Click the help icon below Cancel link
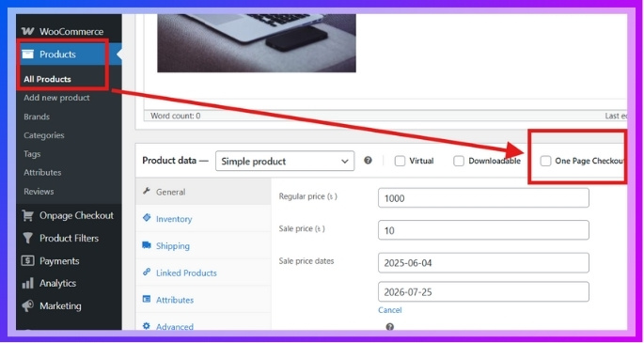The height and width of the screenshot is (343, 644). click(390, 327)
